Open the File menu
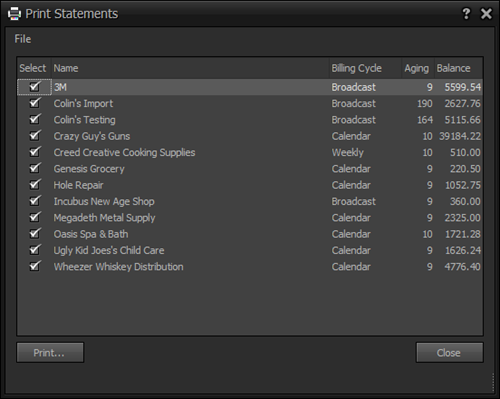The width and height of the screenshot is (500, 399). (23, 39)
